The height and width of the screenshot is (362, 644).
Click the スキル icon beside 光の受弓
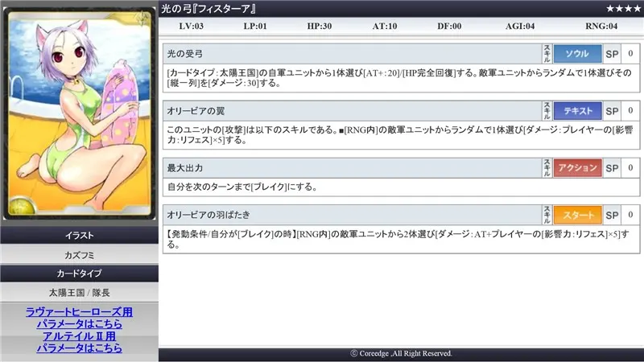point(547,54)
